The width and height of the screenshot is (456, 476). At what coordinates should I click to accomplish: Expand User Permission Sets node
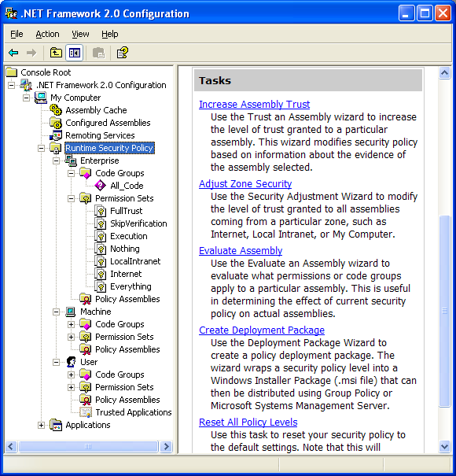pyautogui.click(x=71, y=387)
